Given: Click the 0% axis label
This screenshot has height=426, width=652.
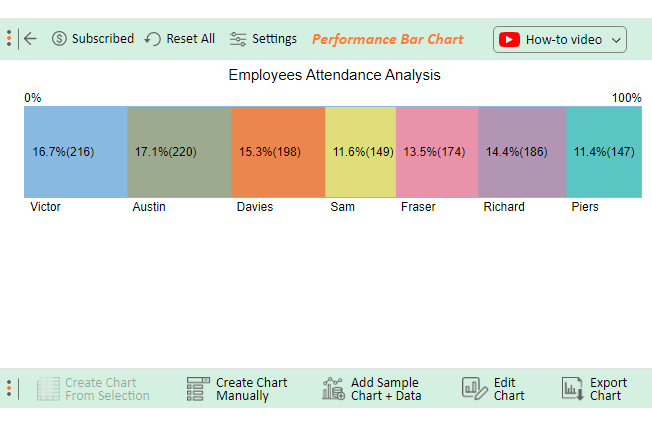Looking at the screenshot, I should pyautogui.click(x=32, y=98).
